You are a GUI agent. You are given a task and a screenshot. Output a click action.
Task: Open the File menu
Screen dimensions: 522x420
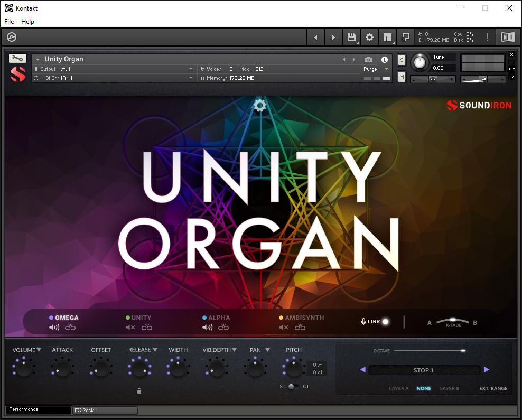(x=9, y=22)
